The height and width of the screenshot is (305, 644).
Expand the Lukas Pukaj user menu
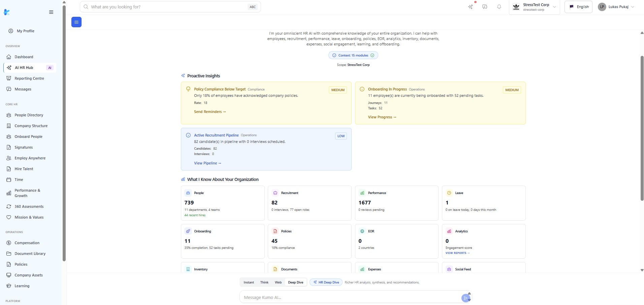click(616, 7)
